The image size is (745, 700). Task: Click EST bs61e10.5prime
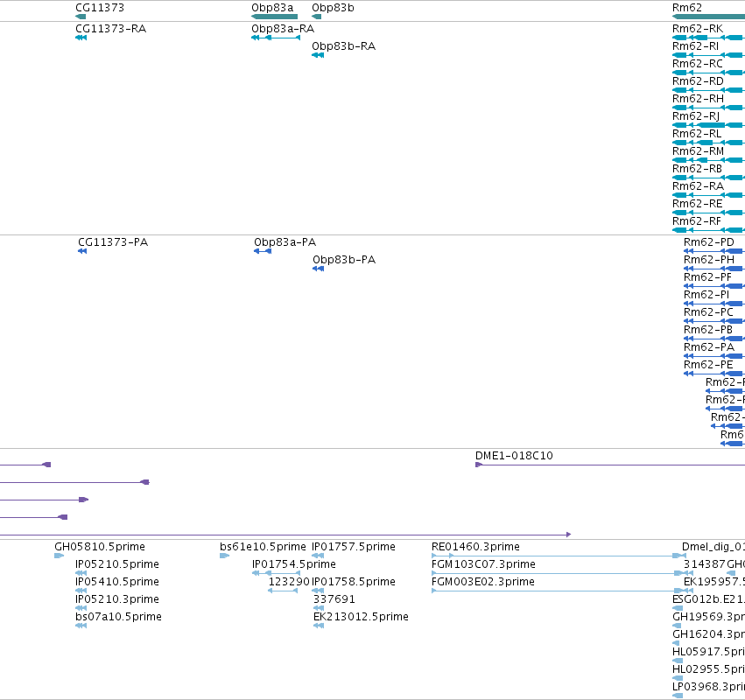(x=263, y=547)
